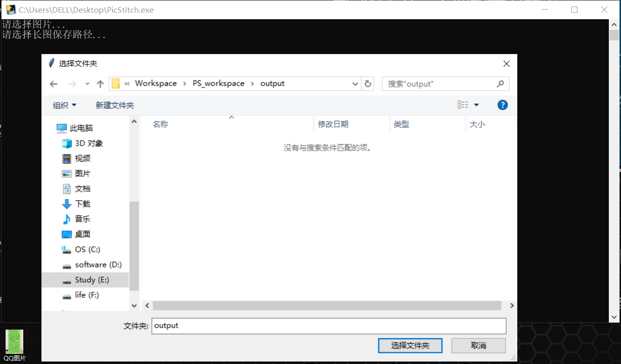Click sidebar scrollbar up arrow

point(134,121)
